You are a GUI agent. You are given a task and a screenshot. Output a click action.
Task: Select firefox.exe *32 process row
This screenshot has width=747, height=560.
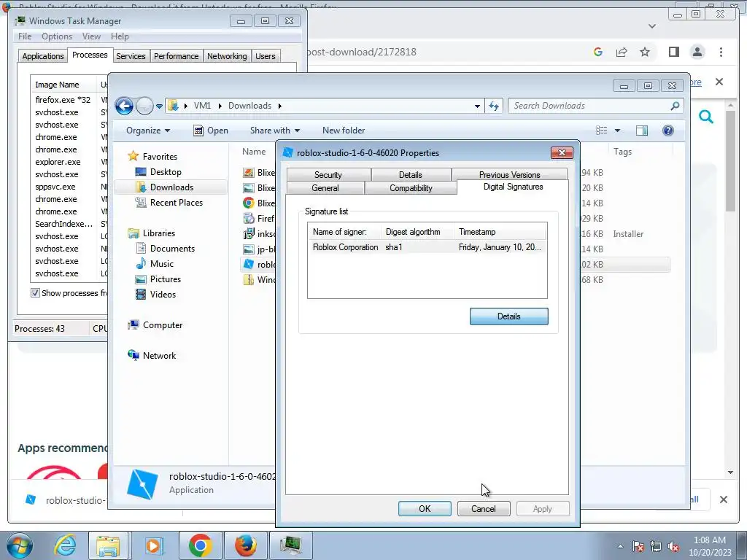point(69,100)
